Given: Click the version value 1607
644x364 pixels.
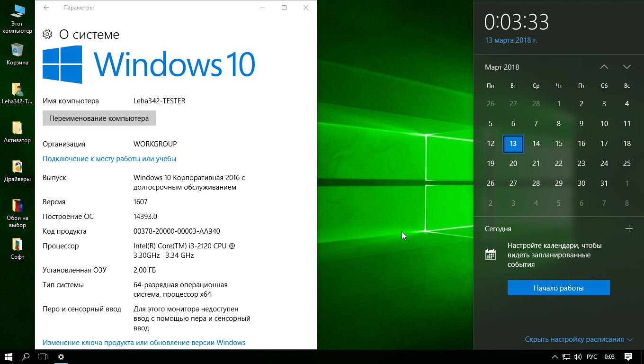Looking at the screenshot, I should click(141, 202).
